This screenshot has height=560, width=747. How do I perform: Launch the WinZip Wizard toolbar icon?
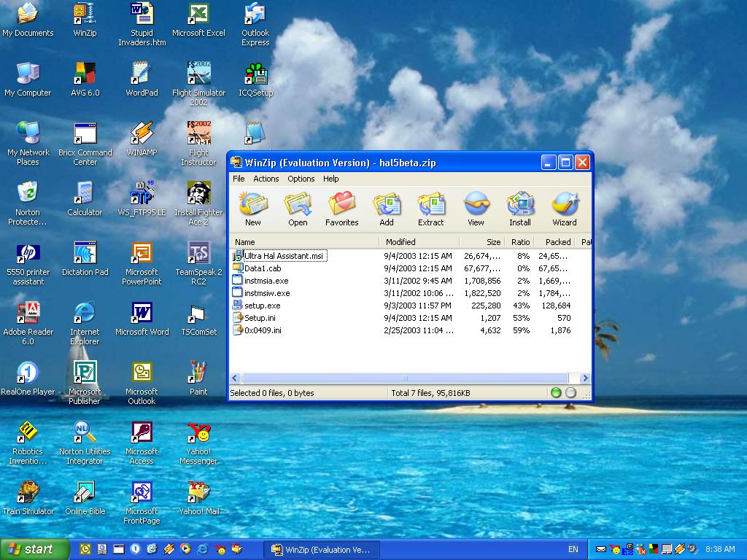coord(564,209)
